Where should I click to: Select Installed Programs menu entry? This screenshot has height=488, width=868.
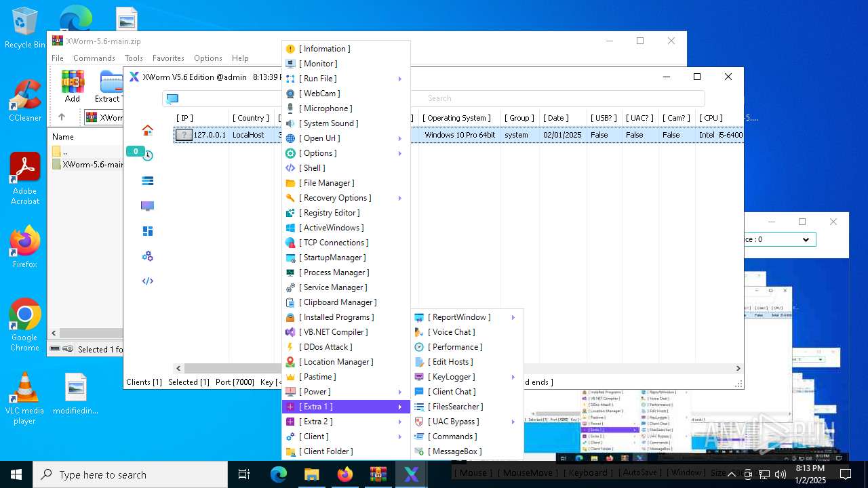(x=346, y=317)
